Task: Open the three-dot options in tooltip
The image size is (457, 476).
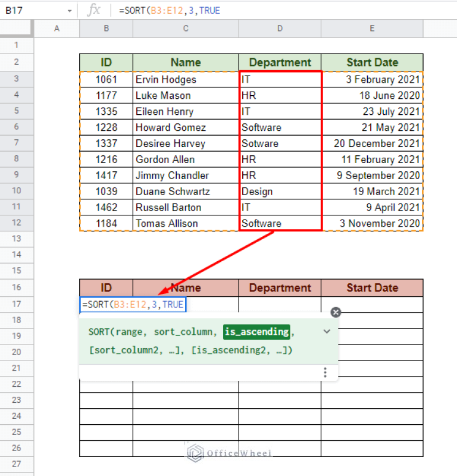Action: click(325, 372)
